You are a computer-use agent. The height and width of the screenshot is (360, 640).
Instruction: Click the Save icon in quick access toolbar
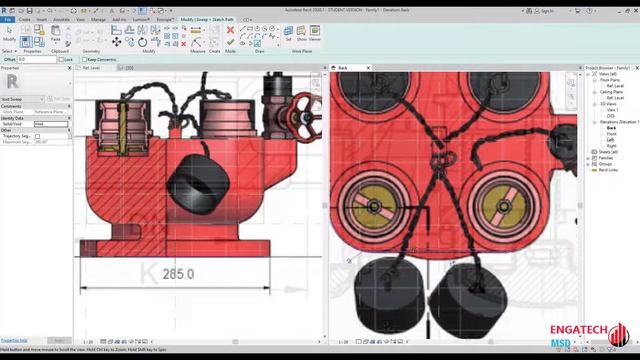(29, 11)
